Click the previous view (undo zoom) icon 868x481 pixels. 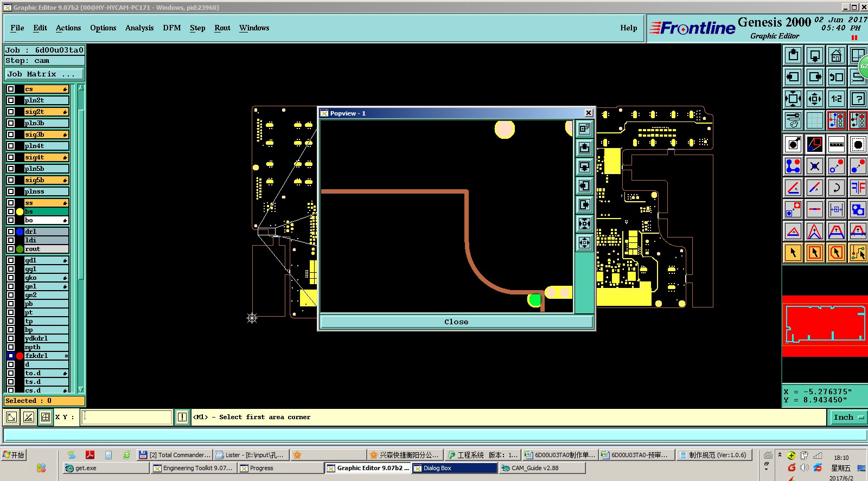pyautogui.click(x=837, y=77)
